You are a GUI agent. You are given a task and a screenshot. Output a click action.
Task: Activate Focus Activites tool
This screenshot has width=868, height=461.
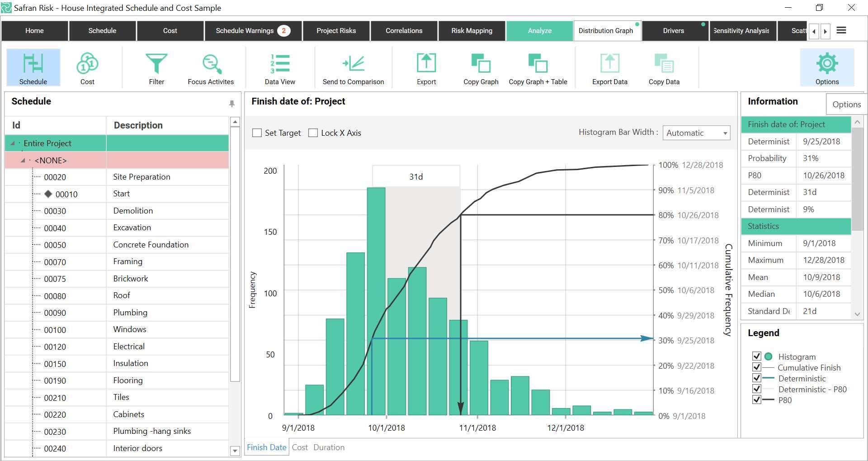211,67
